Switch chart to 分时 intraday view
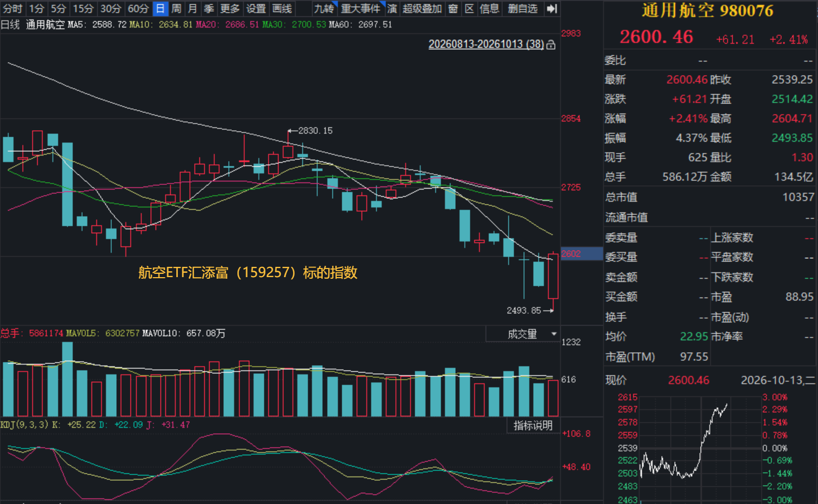Viewport: 818px width, 504px height. pos(13,9)
